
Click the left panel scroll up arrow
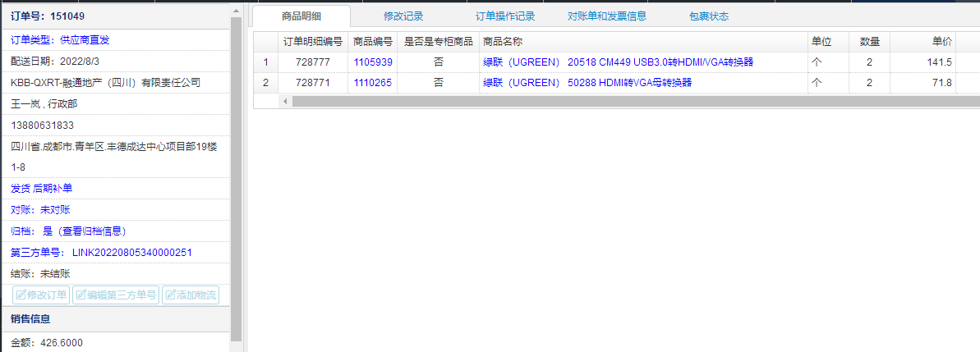(x=236, y=10)
